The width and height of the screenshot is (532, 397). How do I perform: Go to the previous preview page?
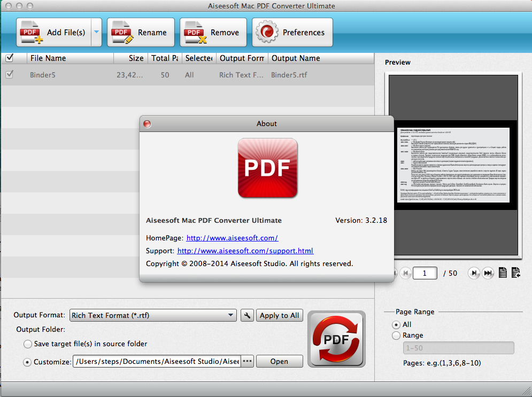click(x=405, y=273)
